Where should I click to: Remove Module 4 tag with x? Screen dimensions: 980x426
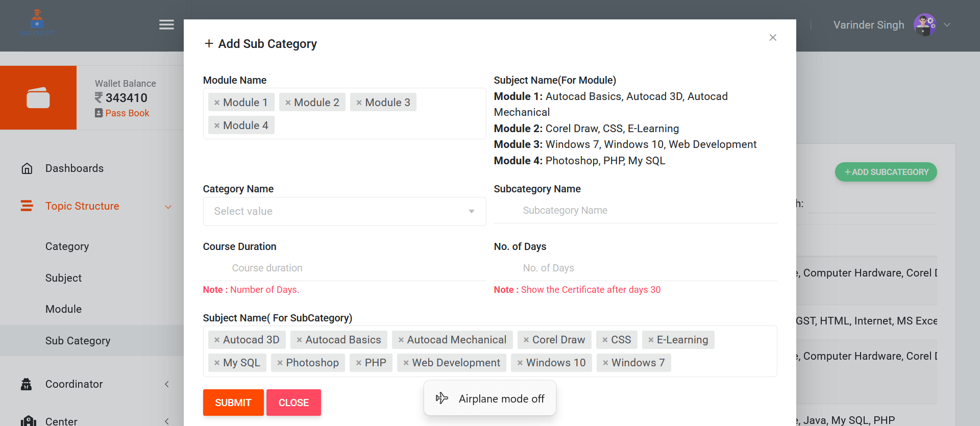coord(217,126)
